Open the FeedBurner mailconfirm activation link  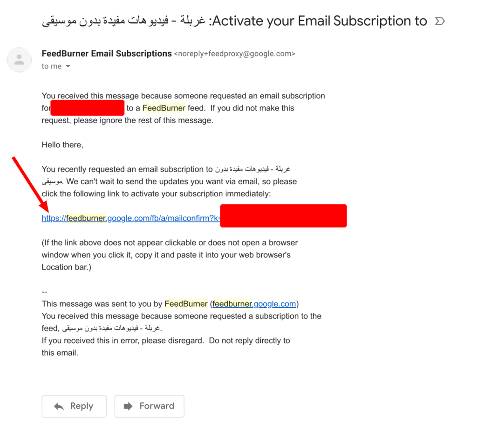click(130, 218)
